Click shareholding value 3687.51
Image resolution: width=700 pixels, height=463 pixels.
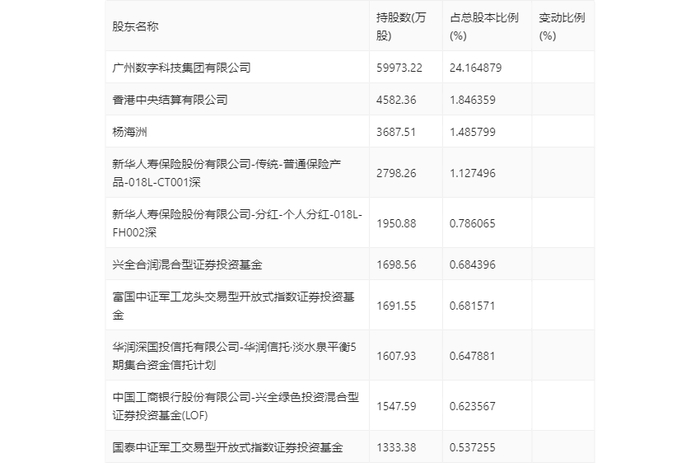coord(396,132)
